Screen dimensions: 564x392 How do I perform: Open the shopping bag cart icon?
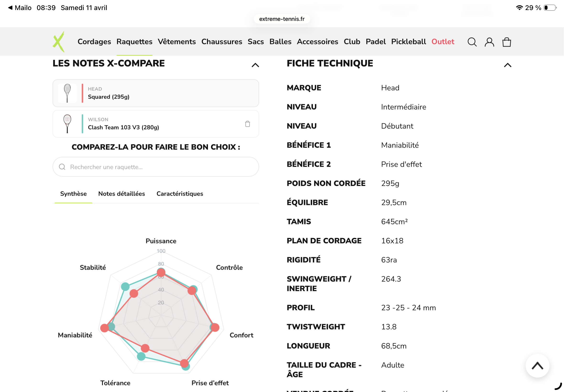tap(506, 42)
